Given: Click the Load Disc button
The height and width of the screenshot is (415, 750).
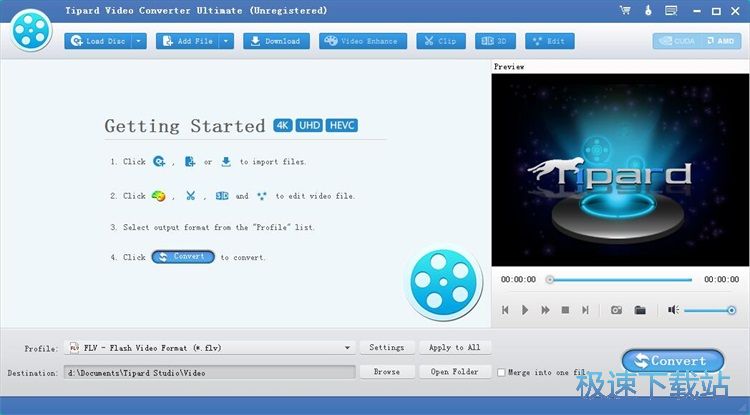Looking at the screenshot, I should 98,41.
